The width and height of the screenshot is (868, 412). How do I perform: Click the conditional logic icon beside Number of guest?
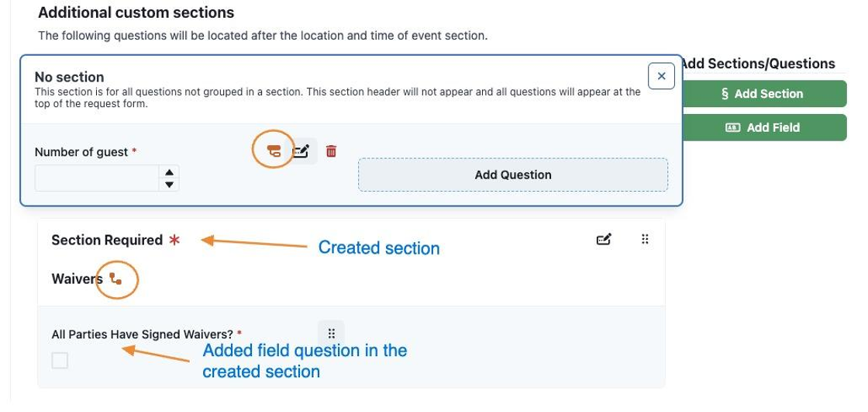(274, 151)
